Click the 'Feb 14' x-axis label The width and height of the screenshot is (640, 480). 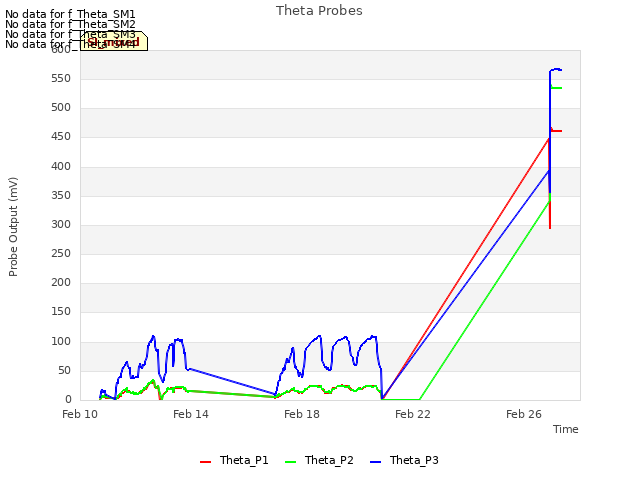[x=191, y=414]
